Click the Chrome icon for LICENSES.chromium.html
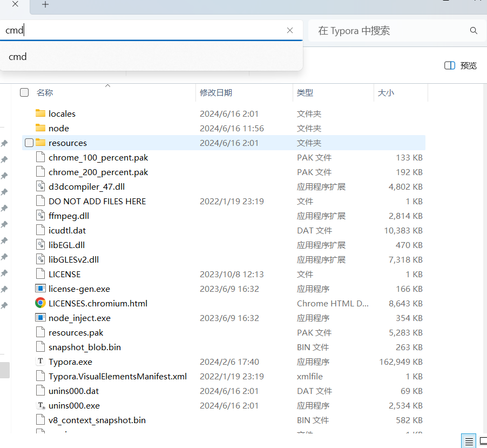 [40, 303]
